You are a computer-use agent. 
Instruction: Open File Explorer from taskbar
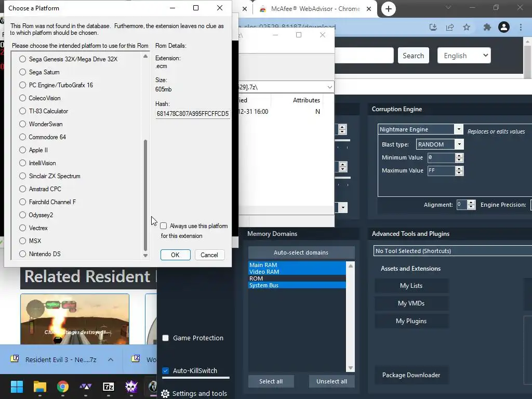(39, 387)
